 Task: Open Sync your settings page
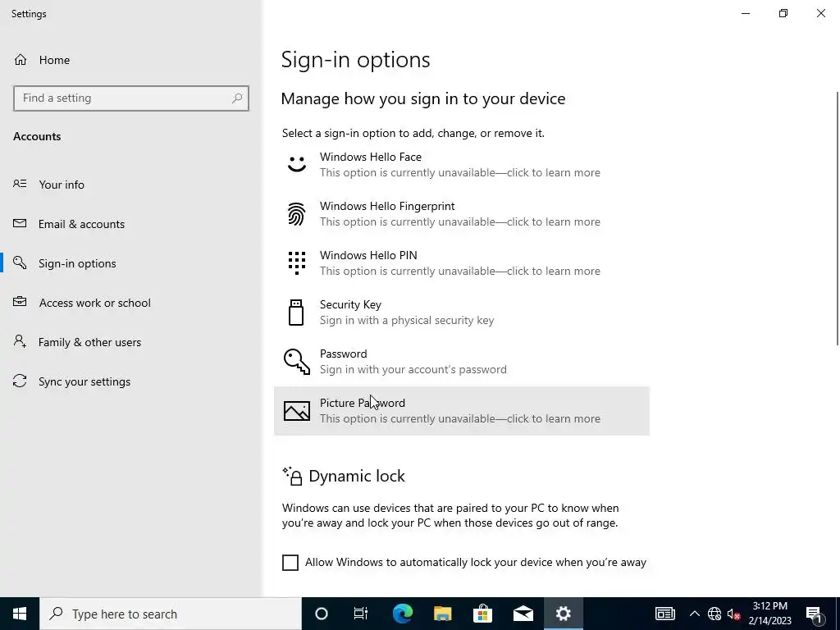pyautogui.click(x=131, y=381)
